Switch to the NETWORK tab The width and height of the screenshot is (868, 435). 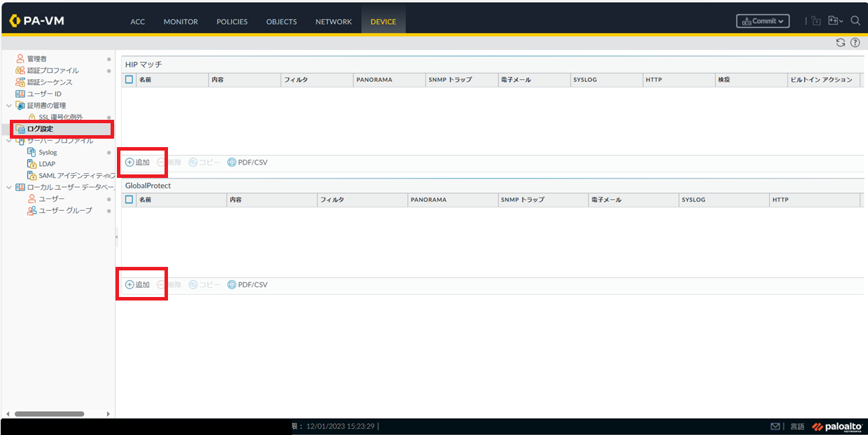pyautogui.click(x=333, y=22)
